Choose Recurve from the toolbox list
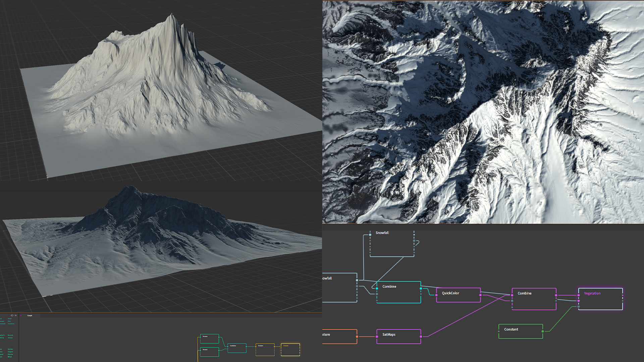Viewport: 644px width, 362px height. pos(10,335)
